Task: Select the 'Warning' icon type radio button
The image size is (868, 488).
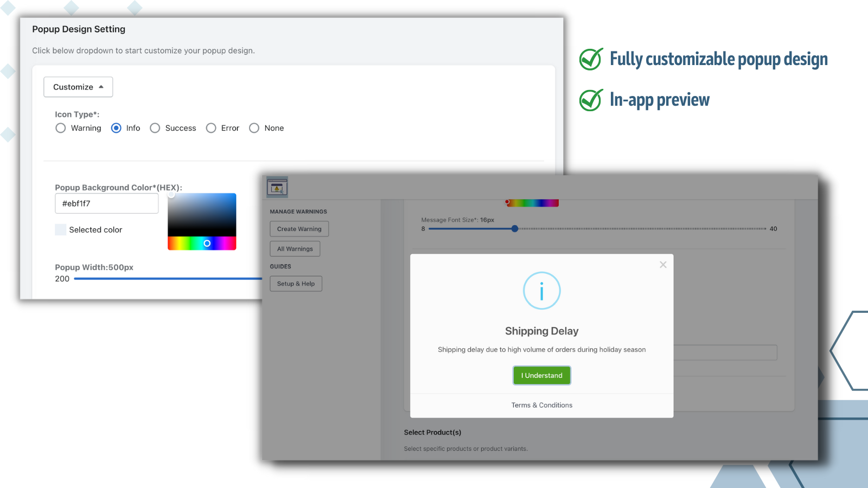Action: pyautogui.click(x=61, y=128)
